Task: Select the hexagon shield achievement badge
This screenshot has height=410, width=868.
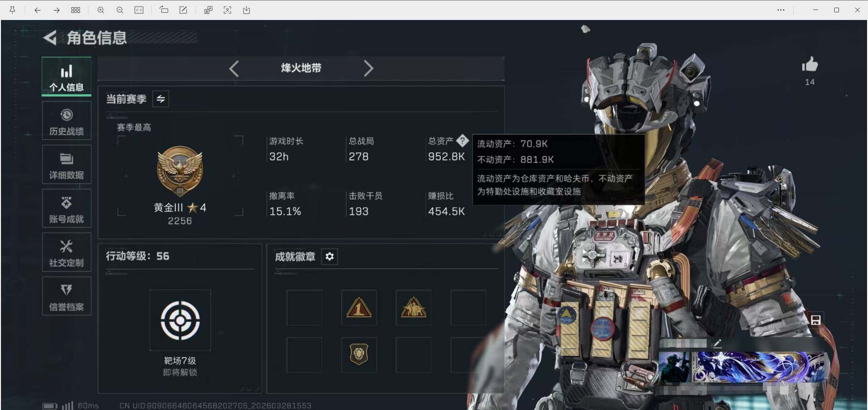Action: [x=359, y=355]
